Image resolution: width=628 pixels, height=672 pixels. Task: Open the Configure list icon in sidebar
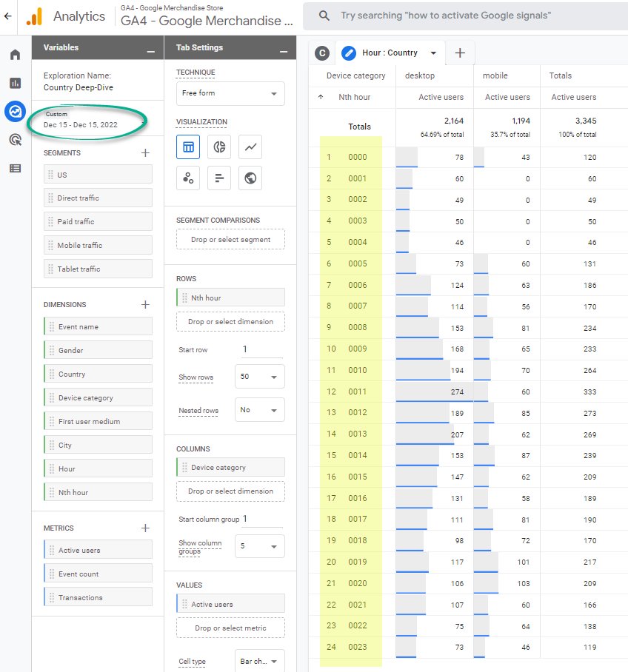(16, 169)
